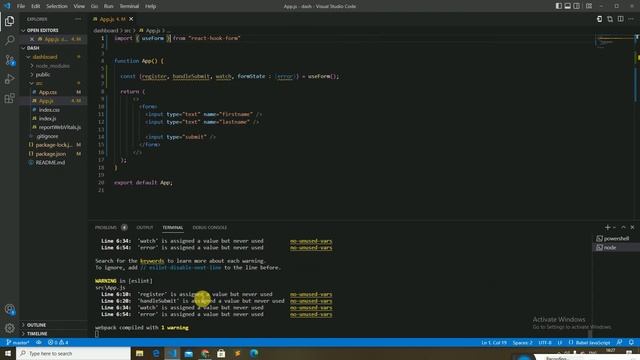Switch to the DEBUG CONSOLE tab
640x360 pixels.
210,227
